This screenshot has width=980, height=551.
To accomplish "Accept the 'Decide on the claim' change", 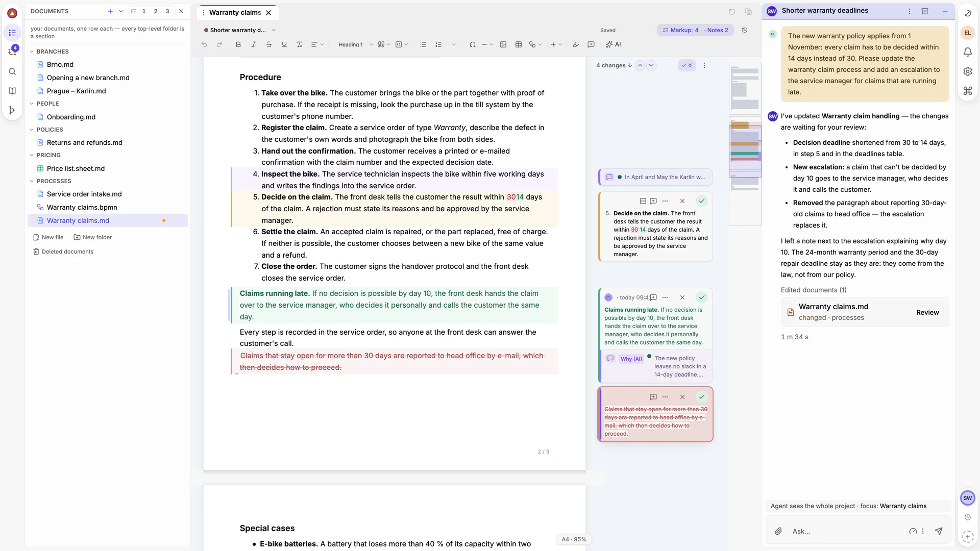I will click(x=702, y=201).
